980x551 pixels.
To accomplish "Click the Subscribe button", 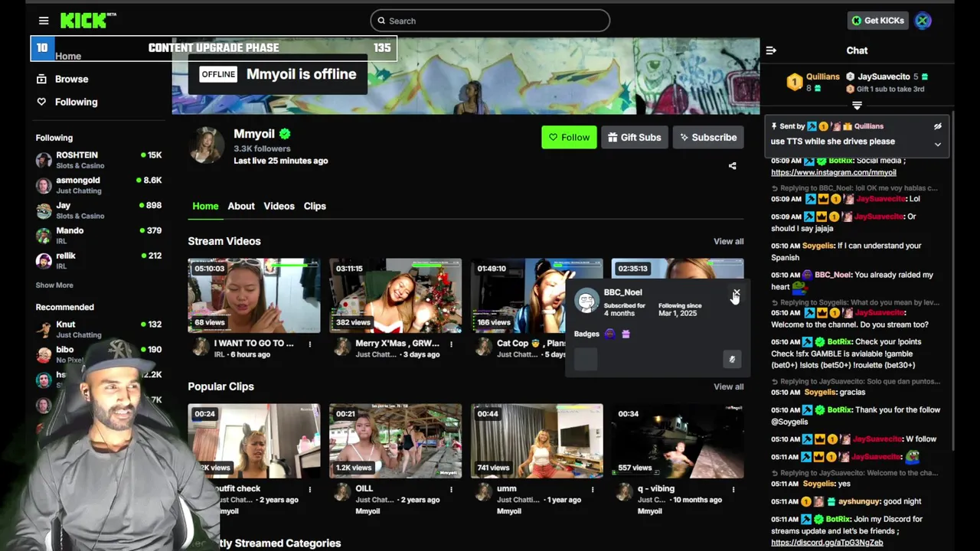I will (708, 137).
